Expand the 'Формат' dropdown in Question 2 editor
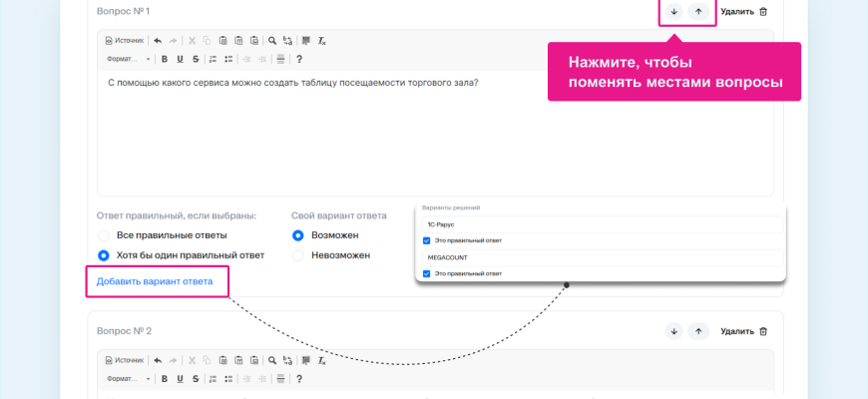The image size is (868, 399). [128, 379]
